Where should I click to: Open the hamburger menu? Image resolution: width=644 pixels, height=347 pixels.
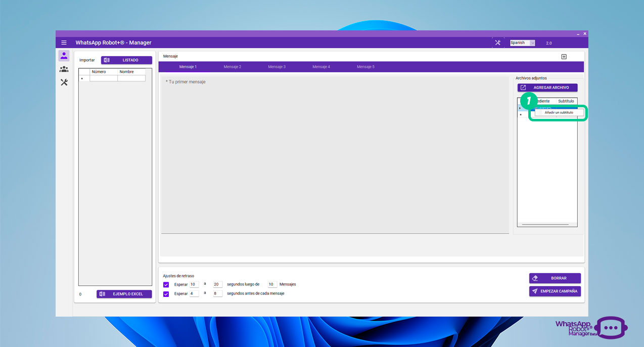click(x=64, y=42)
